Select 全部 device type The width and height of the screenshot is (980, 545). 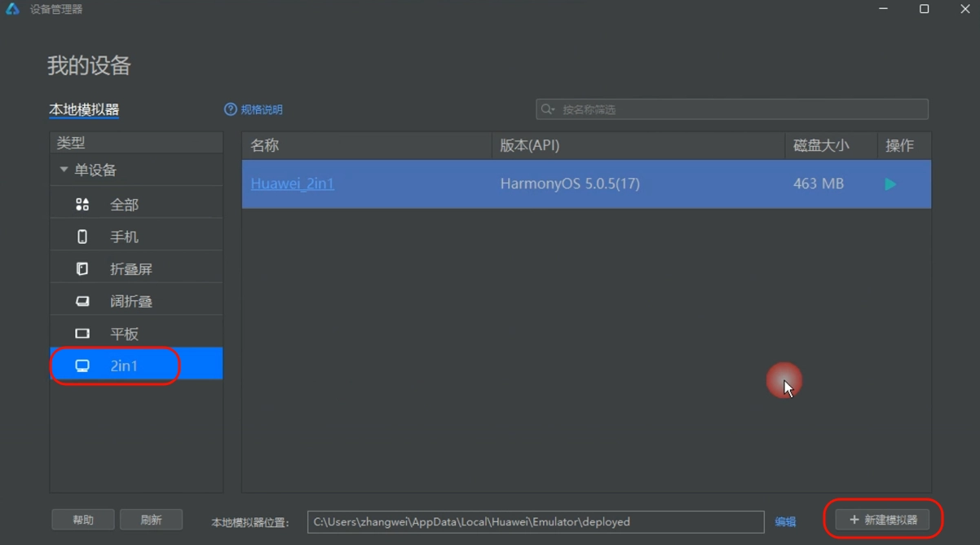136,205
